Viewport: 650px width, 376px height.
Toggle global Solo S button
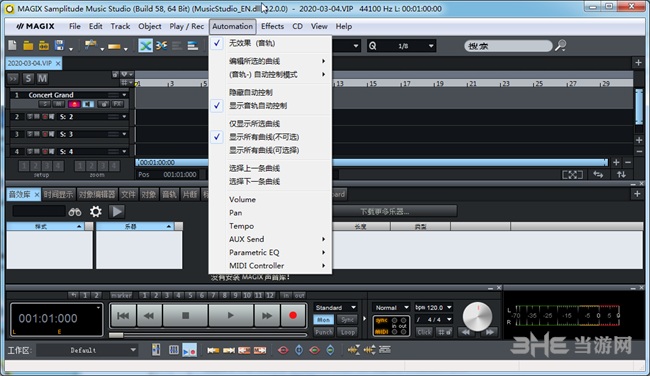pos(28,79)
